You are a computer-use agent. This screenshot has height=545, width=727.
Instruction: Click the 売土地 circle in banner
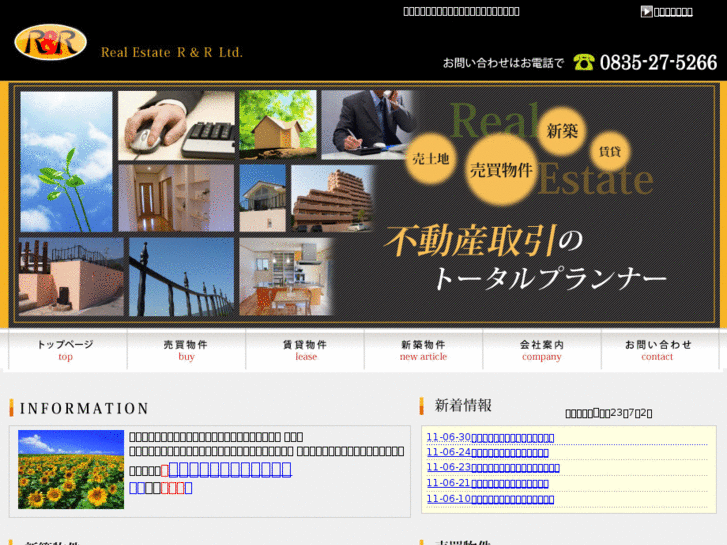[430, 159]
